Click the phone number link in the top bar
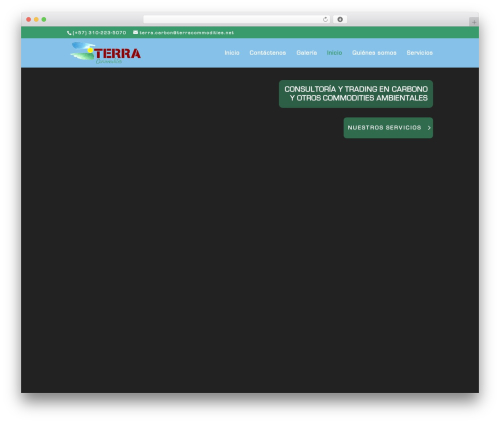Image resolution: width=500 pixels, height=423 pixels. [99, 33]
